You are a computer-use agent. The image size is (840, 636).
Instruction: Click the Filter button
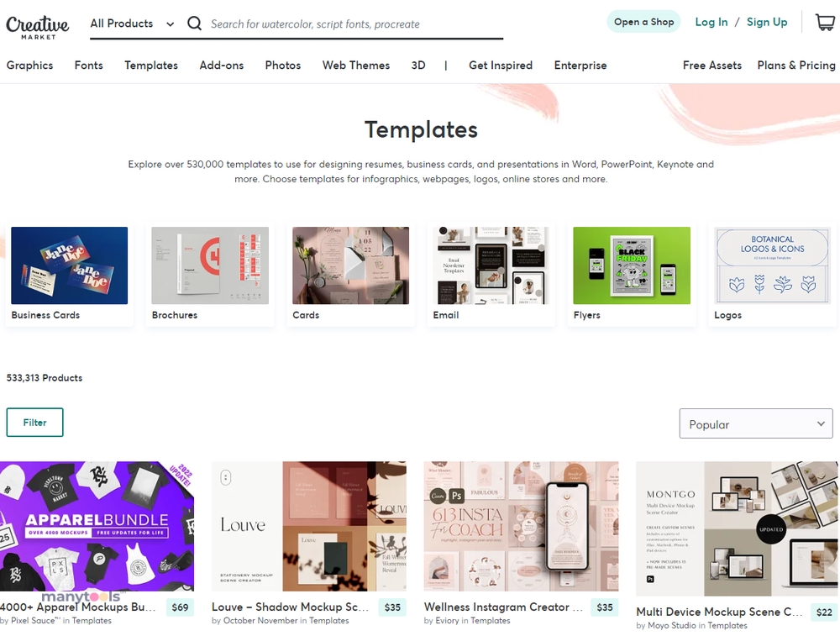[34, 423]
